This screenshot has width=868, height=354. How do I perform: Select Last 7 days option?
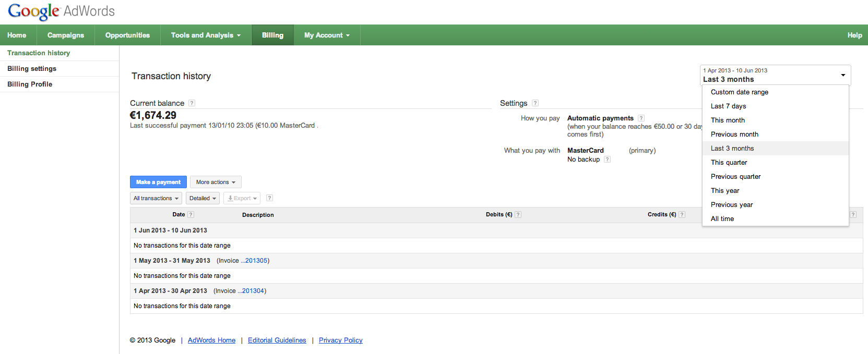pyautogui.click(x=776, y=106)
